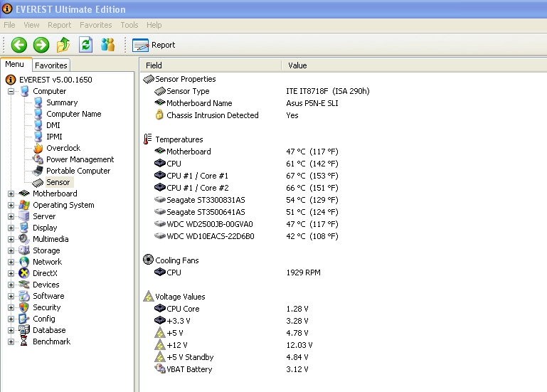Click the Storage drive icon in tree
This screenshot has width=547, height=392.
coord(24,250)
